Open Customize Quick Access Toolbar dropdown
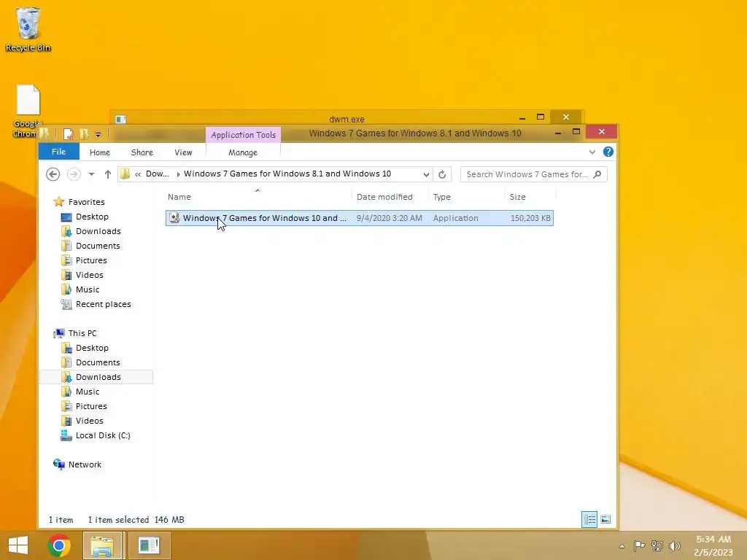 [x=98, y=135]
